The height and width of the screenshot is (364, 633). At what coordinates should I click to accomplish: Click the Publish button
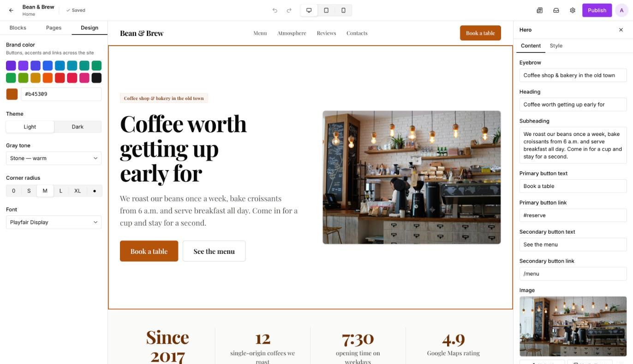click(x=597, y=10)
